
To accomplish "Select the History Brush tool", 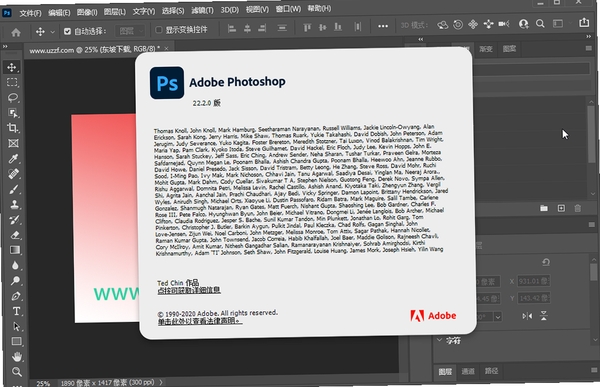I will [x=15, y=220].
